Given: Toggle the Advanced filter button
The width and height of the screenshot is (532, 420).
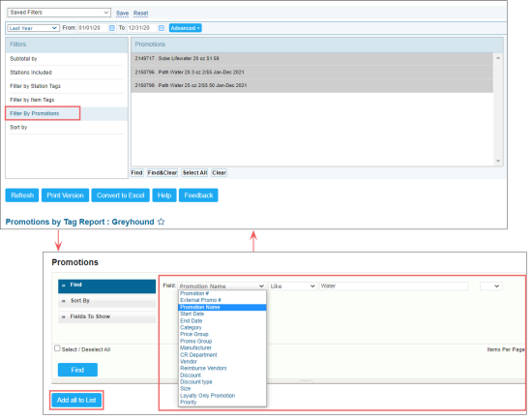Looking at the screenshot, I should point(186,28).
